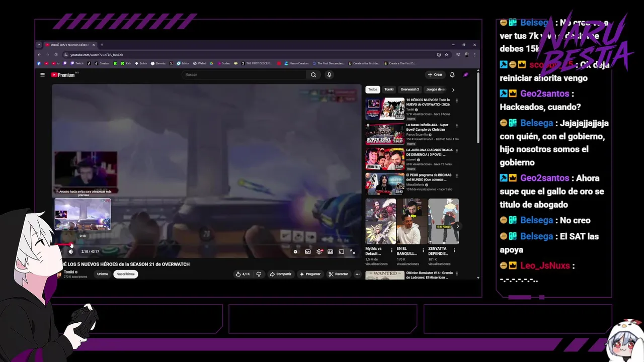
Task: Go to YouTube Premium home logo
Action: 63,75
